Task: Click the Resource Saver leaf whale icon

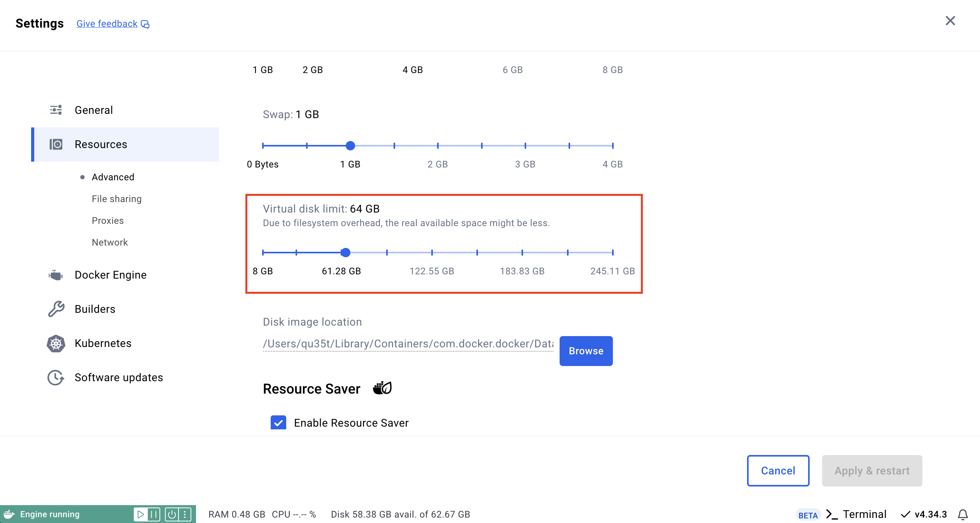Action: coord(382,388)
